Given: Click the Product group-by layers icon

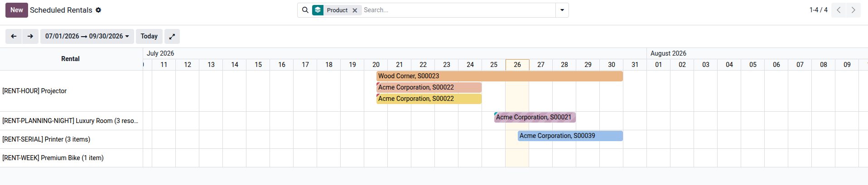Looking at the screenshot, I should click(318, 10).
